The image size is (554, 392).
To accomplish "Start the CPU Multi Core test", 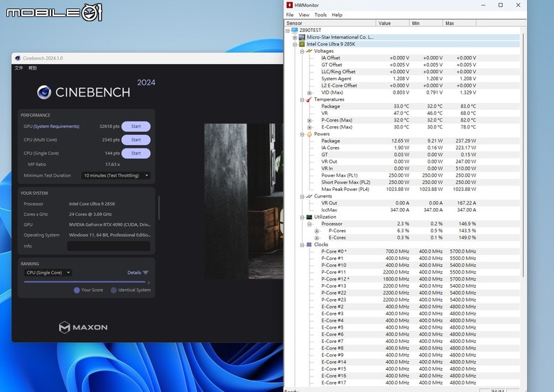I will [136, 140].
